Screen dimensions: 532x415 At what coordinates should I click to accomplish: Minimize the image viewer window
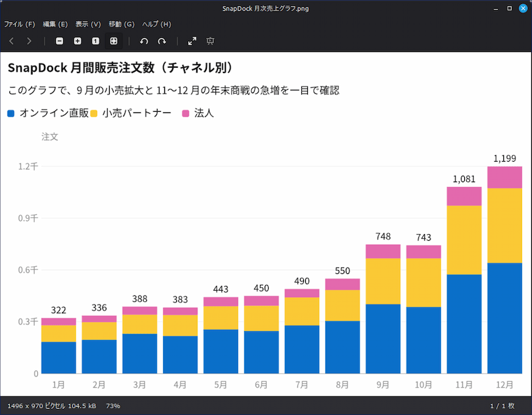[x=495, y=9]
